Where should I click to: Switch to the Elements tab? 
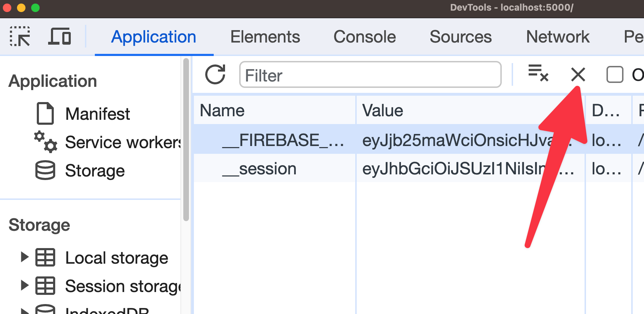(x=265, y=37)
